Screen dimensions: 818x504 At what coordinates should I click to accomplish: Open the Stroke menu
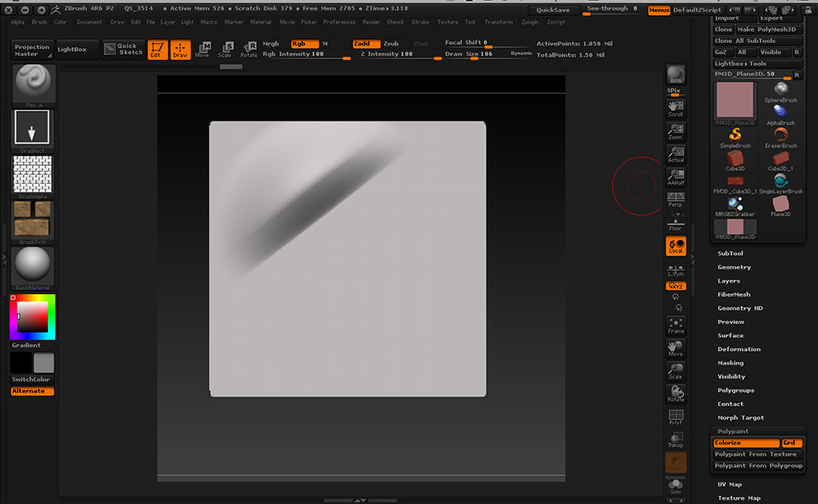click(x=420, y=22)
